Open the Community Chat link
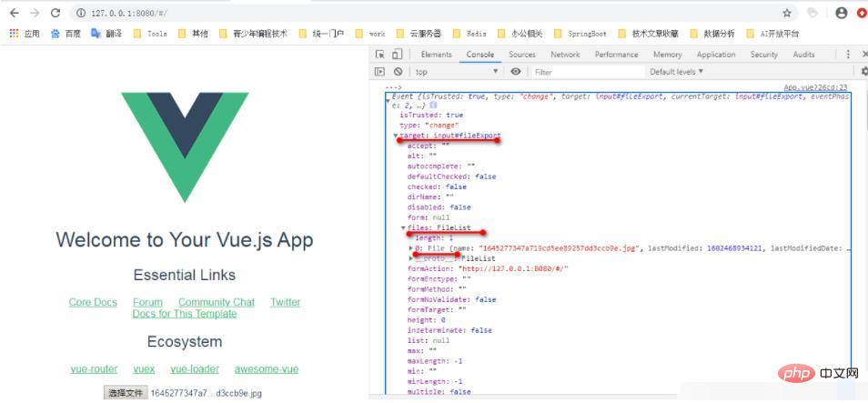 [217, 302]
